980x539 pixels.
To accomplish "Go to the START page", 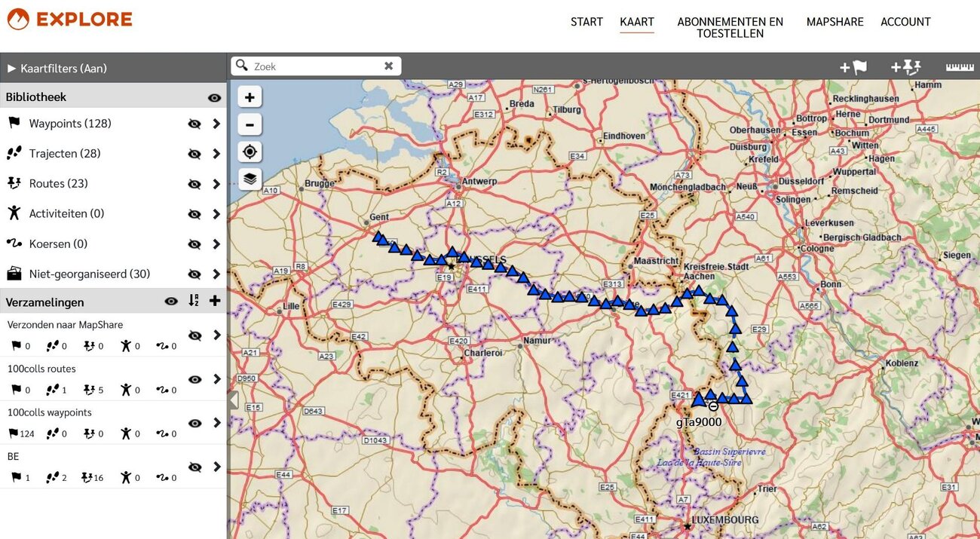I will click(x=586, y=22).
